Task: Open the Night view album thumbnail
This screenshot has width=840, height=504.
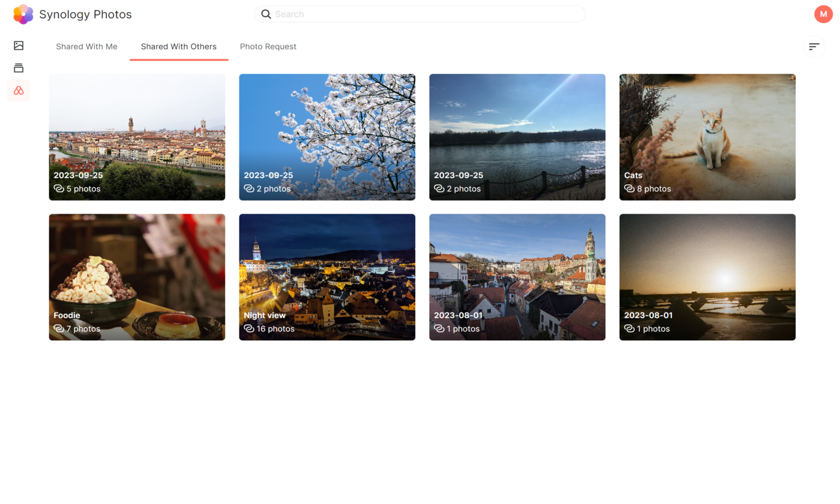Action: coord(327,277)
